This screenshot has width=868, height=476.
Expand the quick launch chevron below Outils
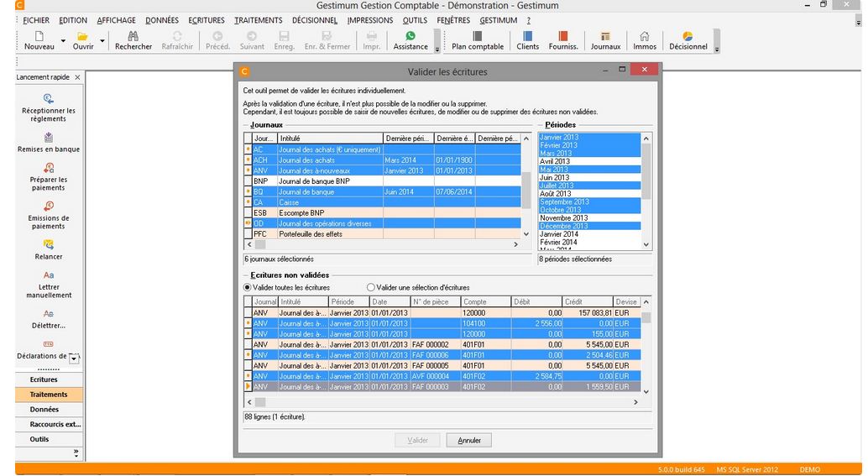click(x=76, y=452)
